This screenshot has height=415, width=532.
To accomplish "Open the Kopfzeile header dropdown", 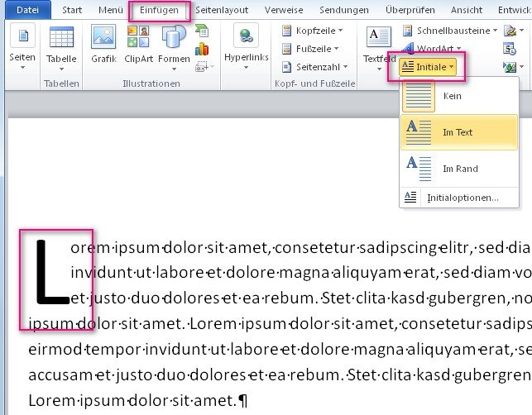I will point(313,31).
